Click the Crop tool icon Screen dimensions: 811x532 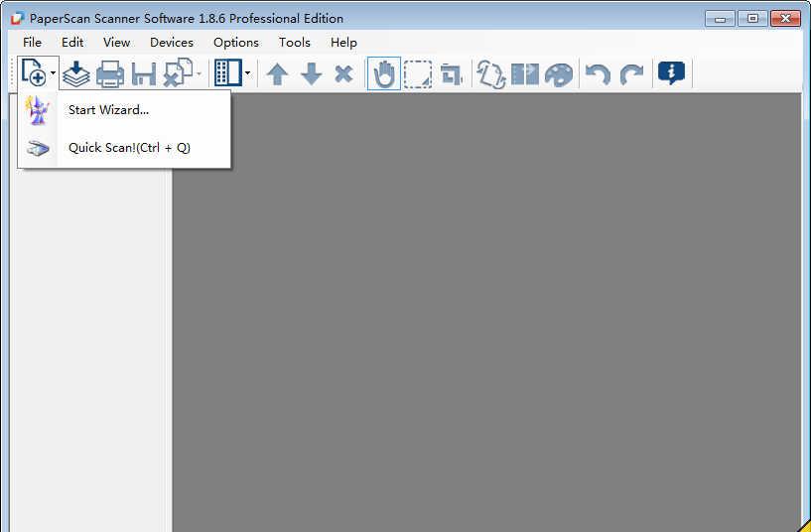pos(451,75)
